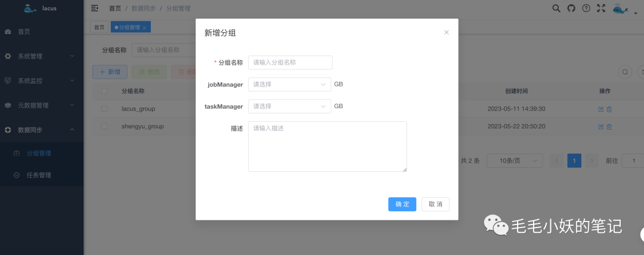The width and height of the screenshot is (644, 255).
Task: Close the 新增分组 dialog with the X
Action: tap(447, 32)
